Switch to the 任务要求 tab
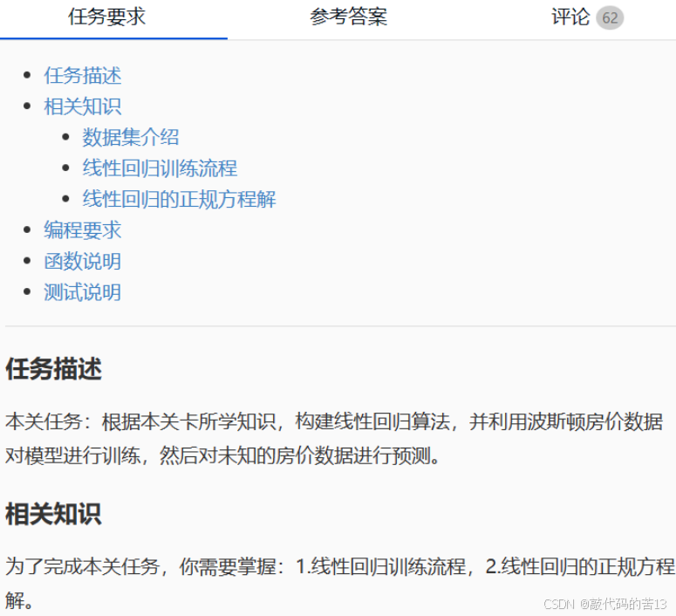 point(107,17)
